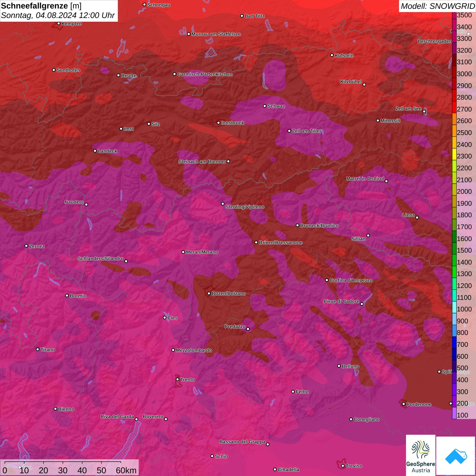476x476 pixels.
Task: Pick the Cortina d'Ampezzo marker dot
Action: (327, 280)
